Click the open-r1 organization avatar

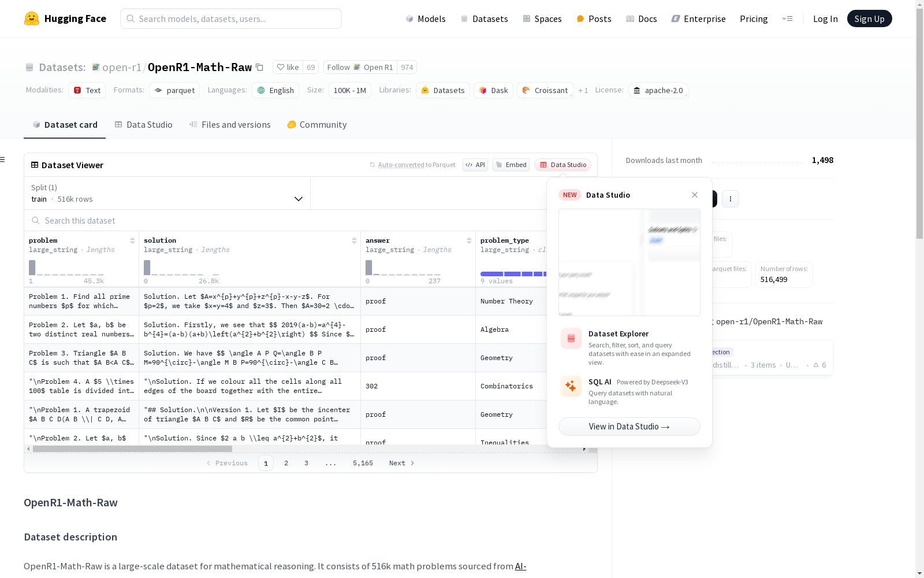click(96, 67)
